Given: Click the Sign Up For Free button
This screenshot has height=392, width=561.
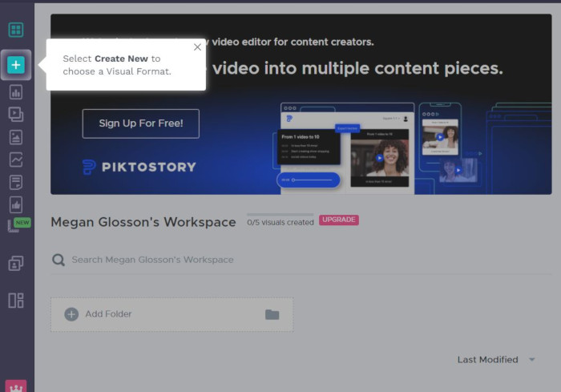Looking at the screenshot, I should tap(141, 123).
